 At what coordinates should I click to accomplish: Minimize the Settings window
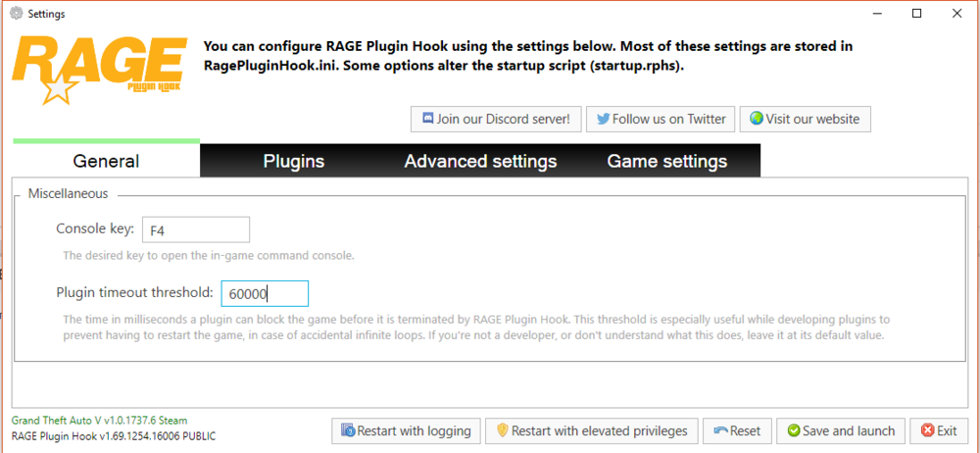(871, 14)
